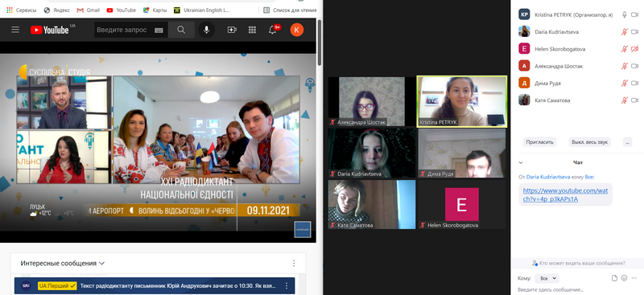644x295 pixels.
Task: Open the YouTube create video icon
Action: click(232, 30)
